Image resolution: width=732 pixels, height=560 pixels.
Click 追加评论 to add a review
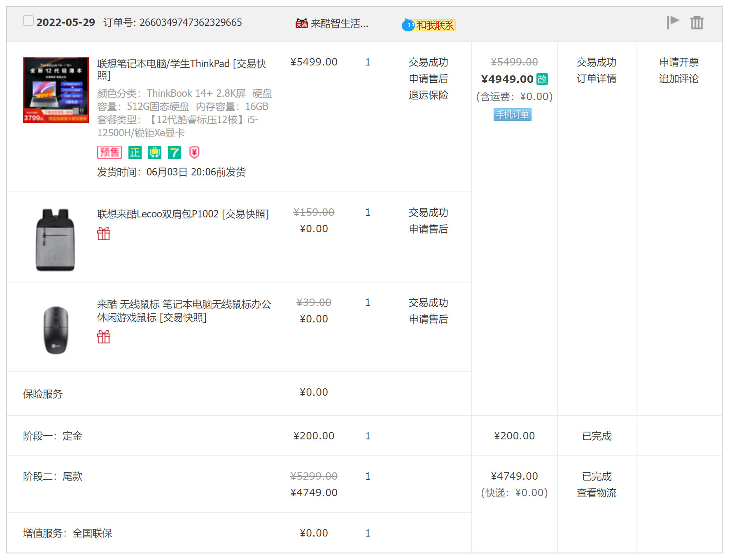click(679, 79)
